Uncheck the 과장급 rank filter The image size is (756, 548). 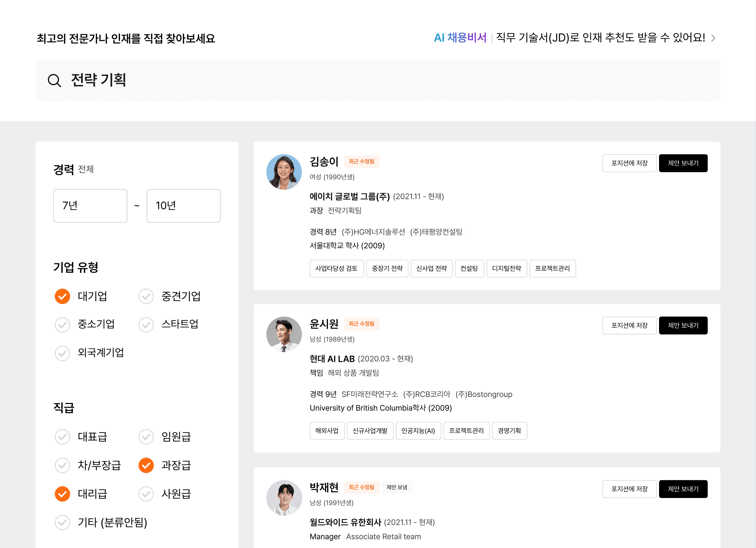pos(146,465)
